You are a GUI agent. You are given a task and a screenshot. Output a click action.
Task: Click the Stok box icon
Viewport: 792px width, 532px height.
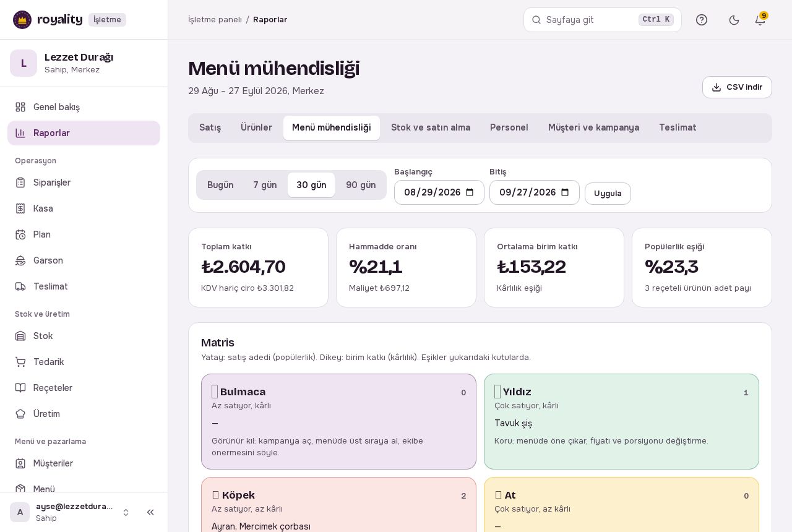(x=20, y=336)
